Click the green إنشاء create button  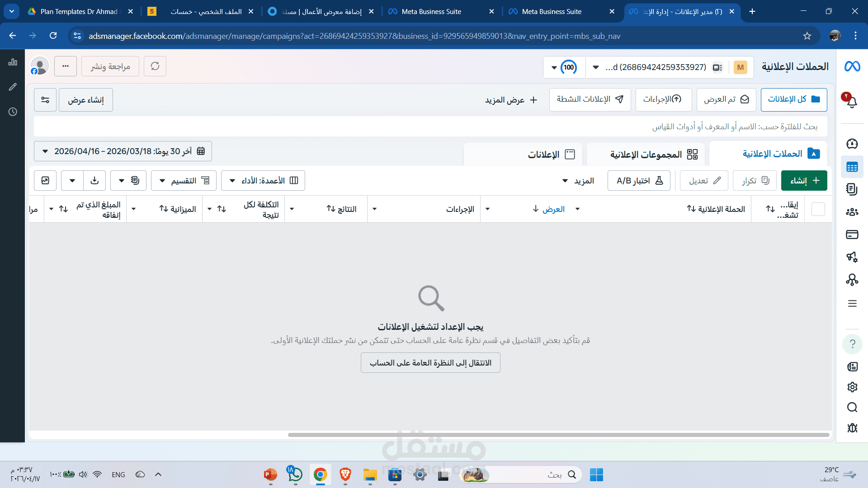click(804, 180)
